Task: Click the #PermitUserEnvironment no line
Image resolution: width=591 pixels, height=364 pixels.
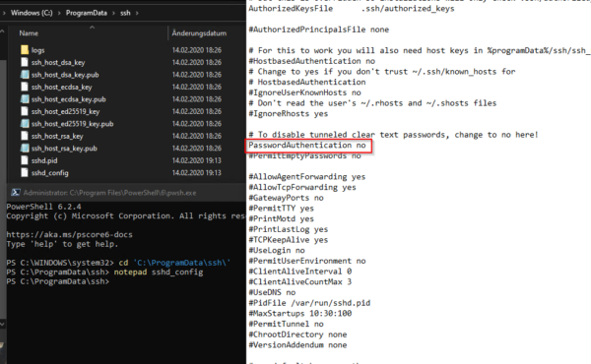Action: (x=306, y=261)
